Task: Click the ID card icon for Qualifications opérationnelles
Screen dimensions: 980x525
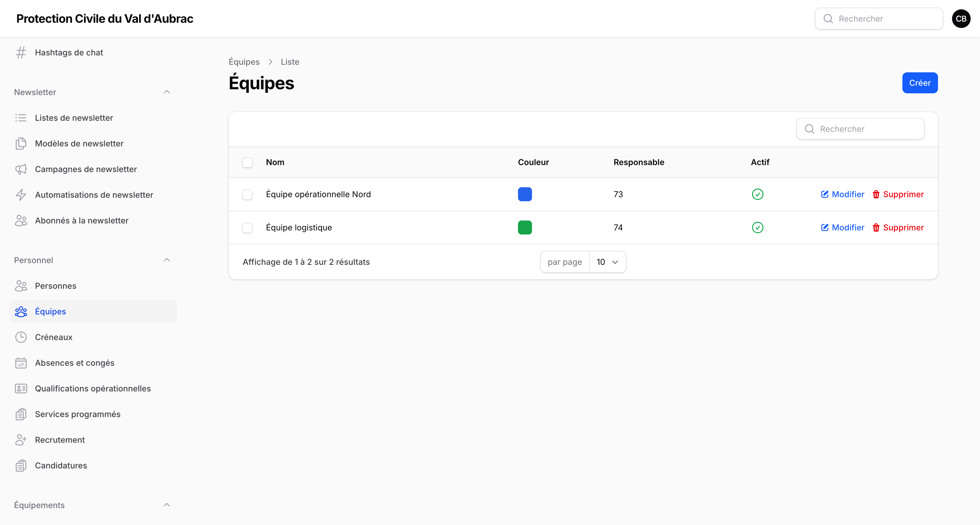Action: pyautogui.click(x=21, y=388)
